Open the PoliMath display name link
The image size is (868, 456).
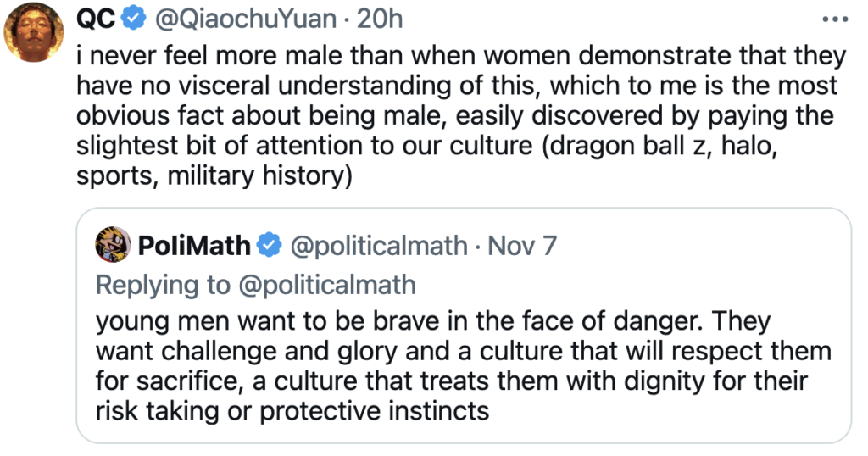pos(195,246)
